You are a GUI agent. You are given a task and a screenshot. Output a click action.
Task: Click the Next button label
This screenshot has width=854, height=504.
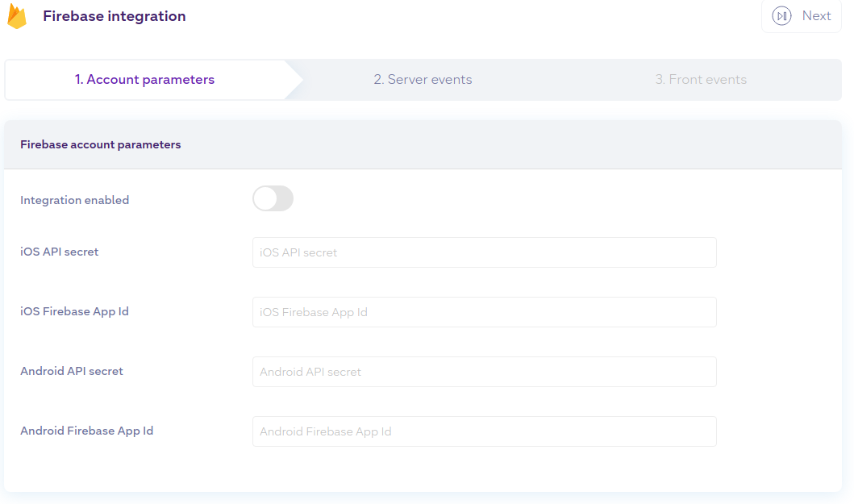pos(816,16)
